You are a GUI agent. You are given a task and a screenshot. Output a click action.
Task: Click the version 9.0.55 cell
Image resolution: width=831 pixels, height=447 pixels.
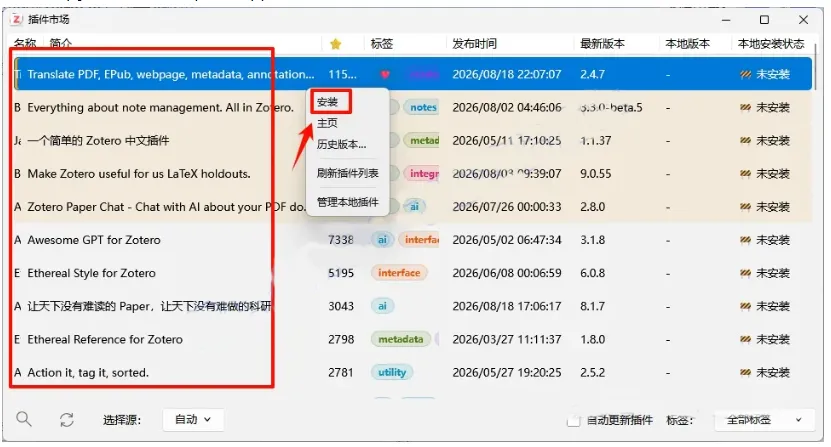pyautogui.click(x=596, y=174)
